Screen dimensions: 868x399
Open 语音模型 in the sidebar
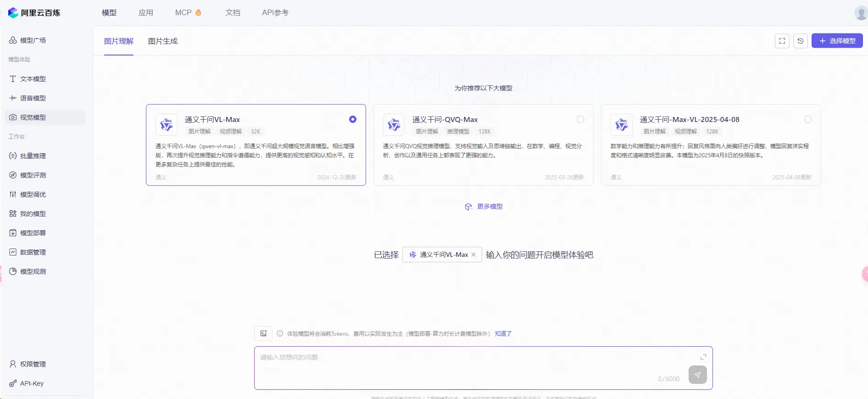pos(45,98)
